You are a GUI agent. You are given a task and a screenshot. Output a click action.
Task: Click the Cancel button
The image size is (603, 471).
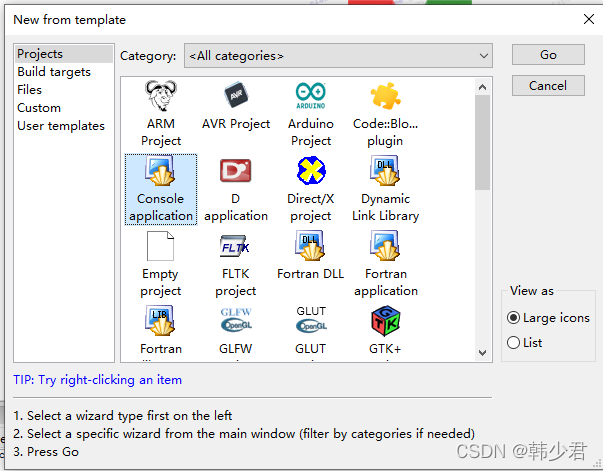[x=548, y=85]
